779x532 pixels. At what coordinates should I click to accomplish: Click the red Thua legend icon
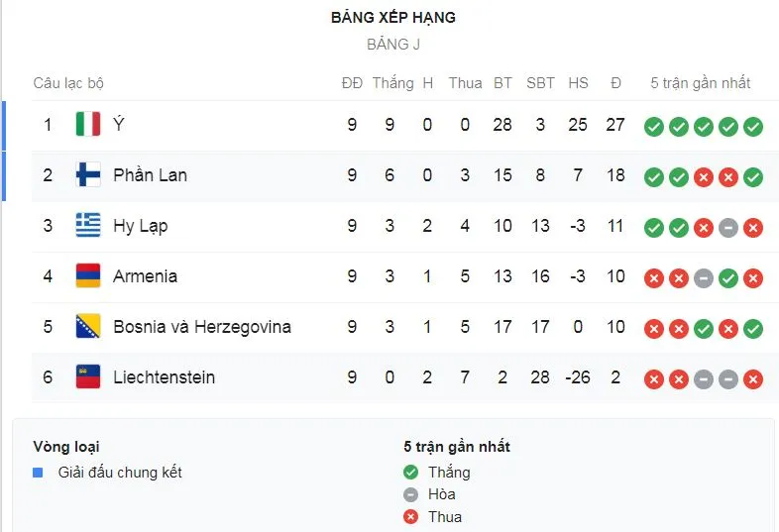[411, 516]
